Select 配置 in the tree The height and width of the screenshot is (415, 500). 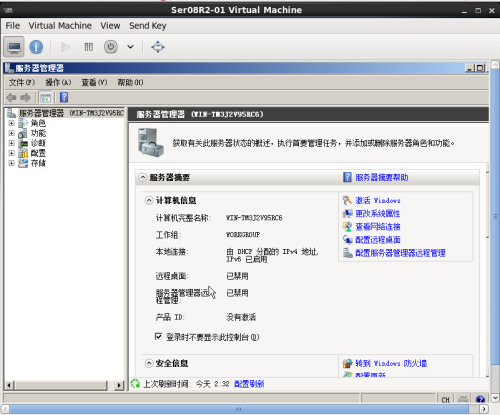click(x=38, y=153)
